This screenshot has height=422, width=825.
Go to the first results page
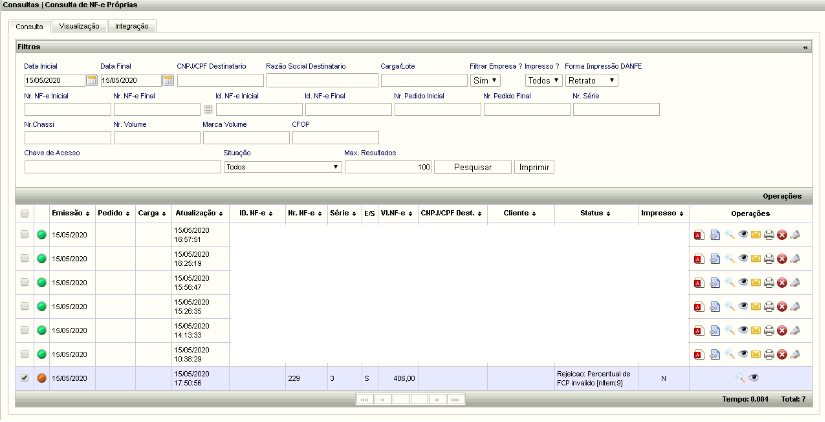click(x=364, y=400)
